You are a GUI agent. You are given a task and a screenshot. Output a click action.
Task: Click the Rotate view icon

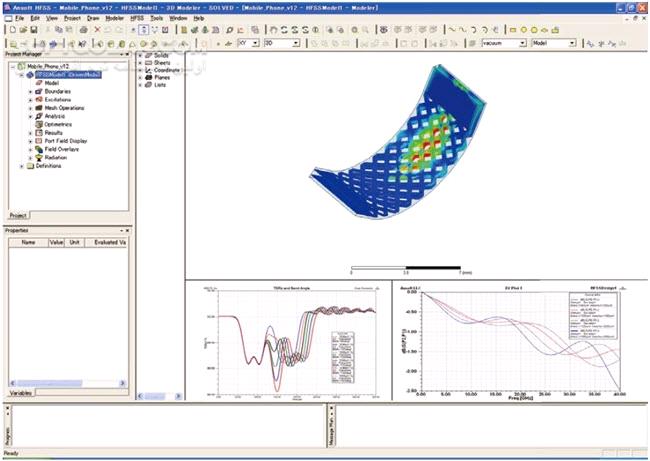point(284,30)
